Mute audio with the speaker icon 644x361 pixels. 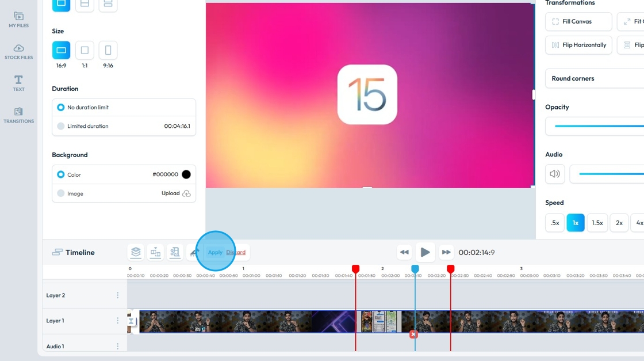(555, 174)
